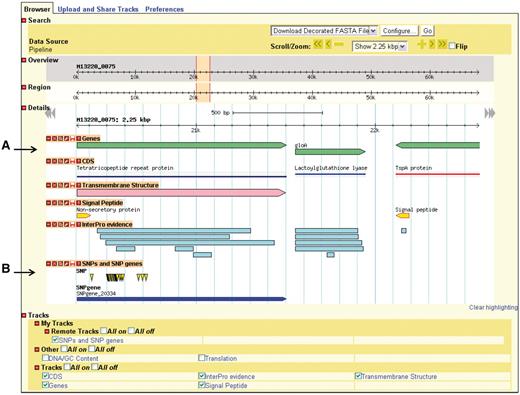520x395 pixels.
Task: Click the orange highlighted region in Region ruler
Action: point(203,92)
